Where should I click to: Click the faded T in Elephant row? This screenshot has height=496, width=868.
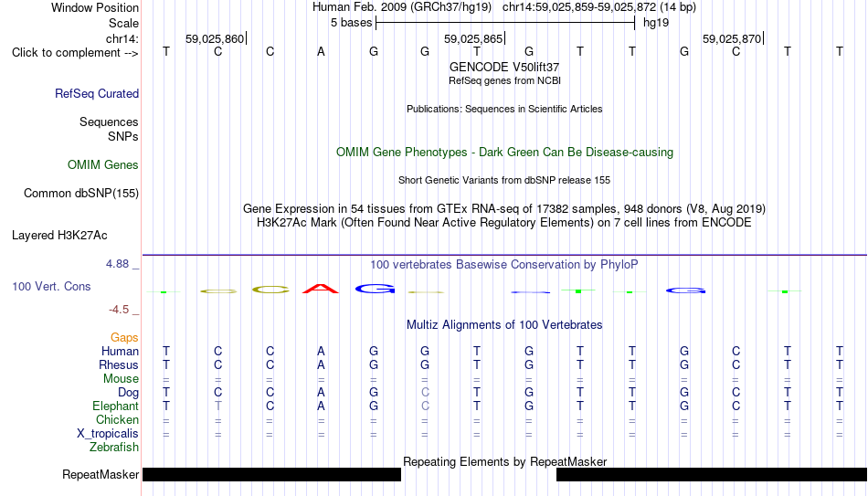coord(218,406)
